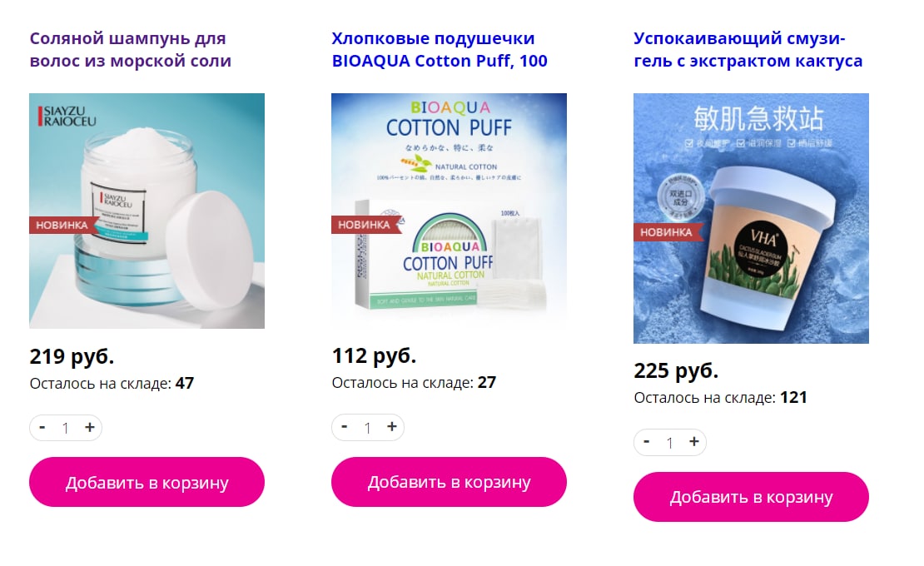Screen dimensions: 924x566
Task: Decrease quantity for sea salt shampoo
Action: click(x=42, y=428)
